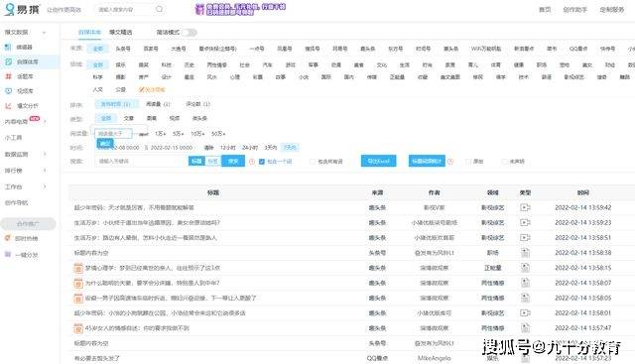635x364 pixels.
Task: Select the 24小时 time range
Action: [250, 148]
